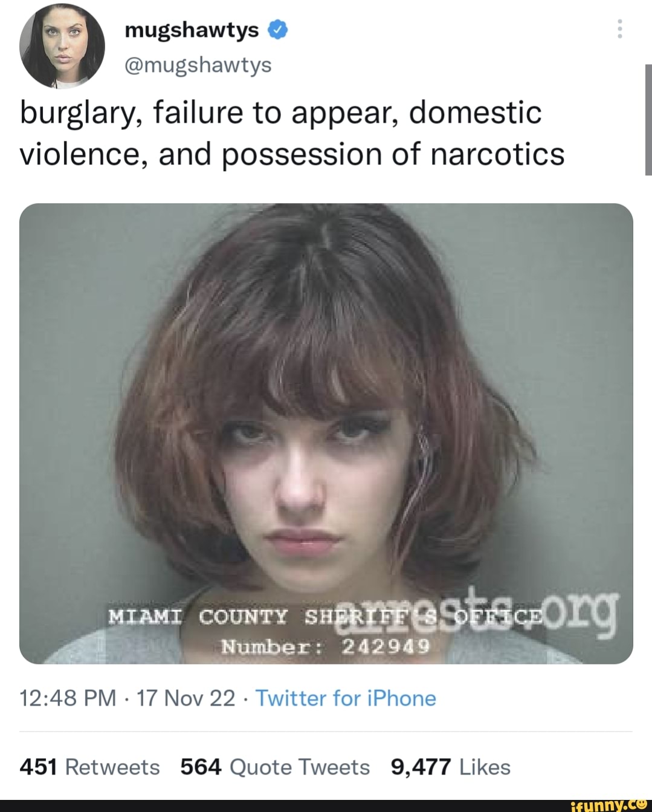The image size is (652, 812).
Task: Click the tweet text about burglary charges
Action: (292, 133)
